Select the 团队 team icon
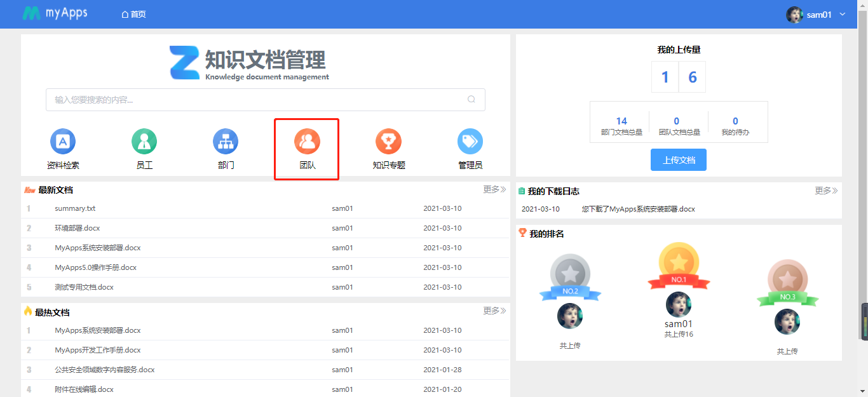 pyautogui.click(x=307, y=141)
